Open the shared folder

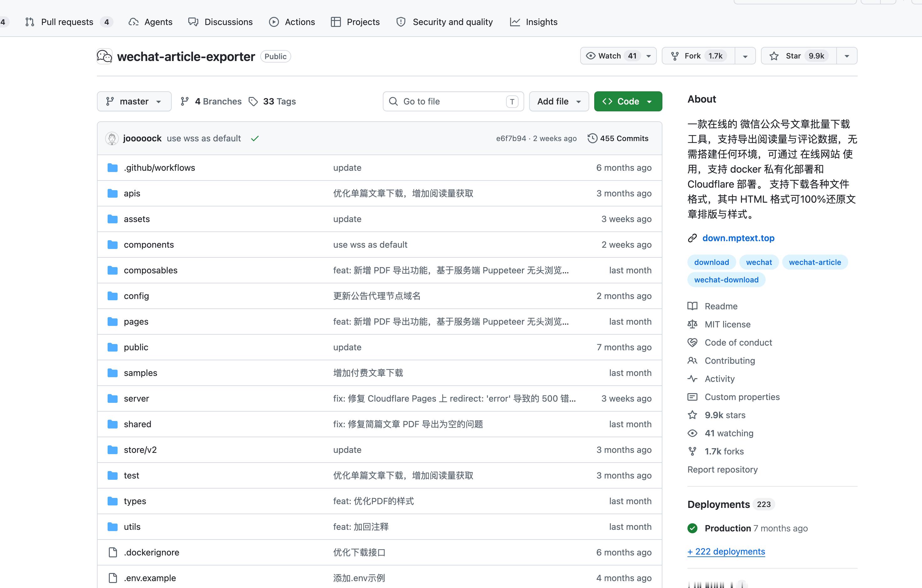tap(138, 424)
